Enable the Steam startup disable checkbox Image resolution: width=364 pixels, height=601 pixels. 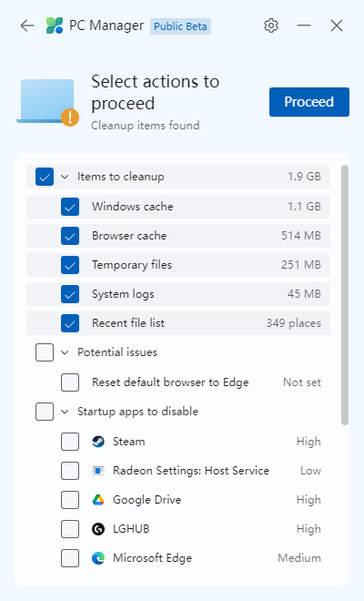pyautogui.click(x=70, y=442)
